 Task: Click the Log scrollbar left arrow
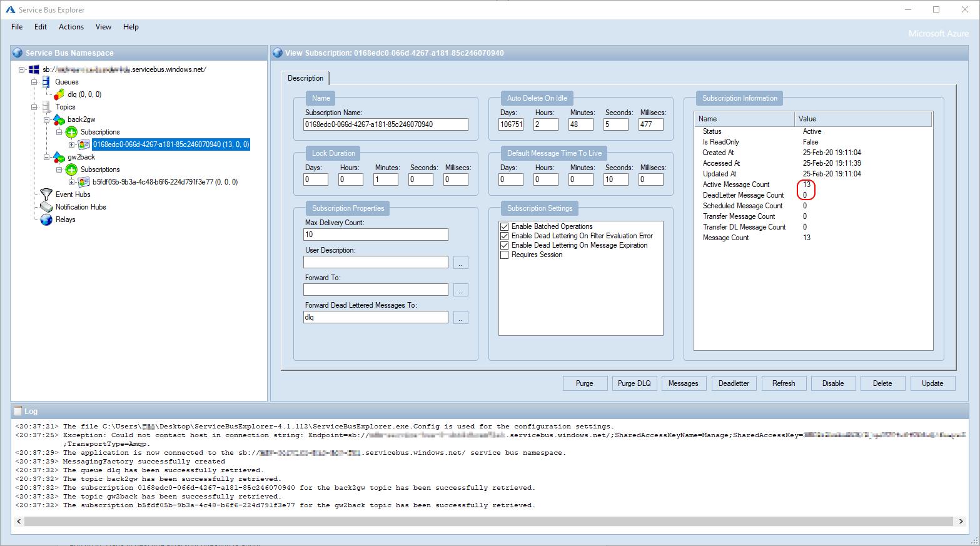point(19,521)
